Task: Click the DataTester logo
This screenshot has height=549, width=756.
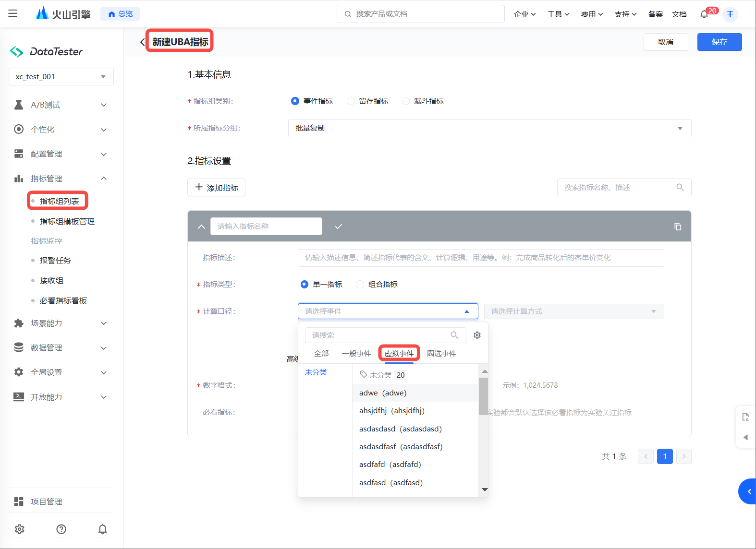Action: point(46,51)
